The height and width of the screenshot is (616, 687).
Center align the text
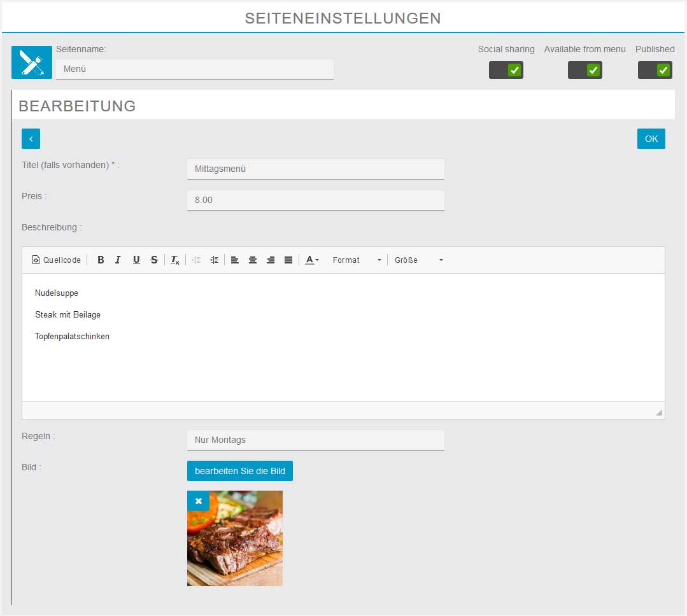[x=253, y=260]
